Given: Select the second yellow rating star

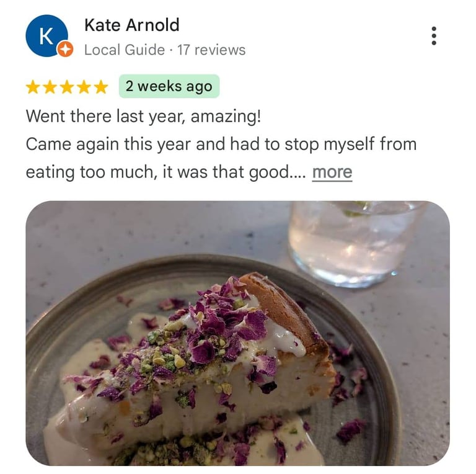Looking at the screenshot, I should tap(50, 87).
